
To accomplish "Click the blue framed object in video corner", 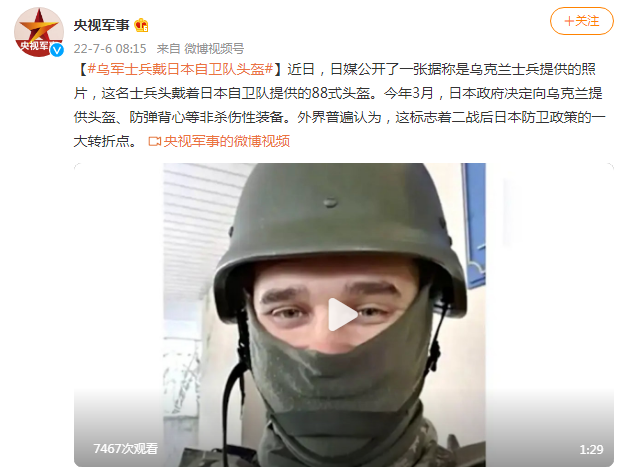I will click(474, 226).
